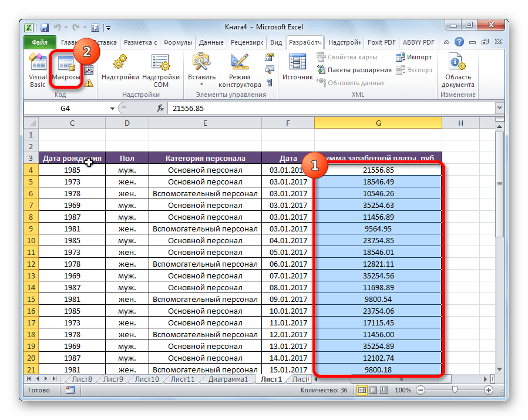
Task: Click the horizontal scrollbar right arrow
Action: [x=485, y=379]
